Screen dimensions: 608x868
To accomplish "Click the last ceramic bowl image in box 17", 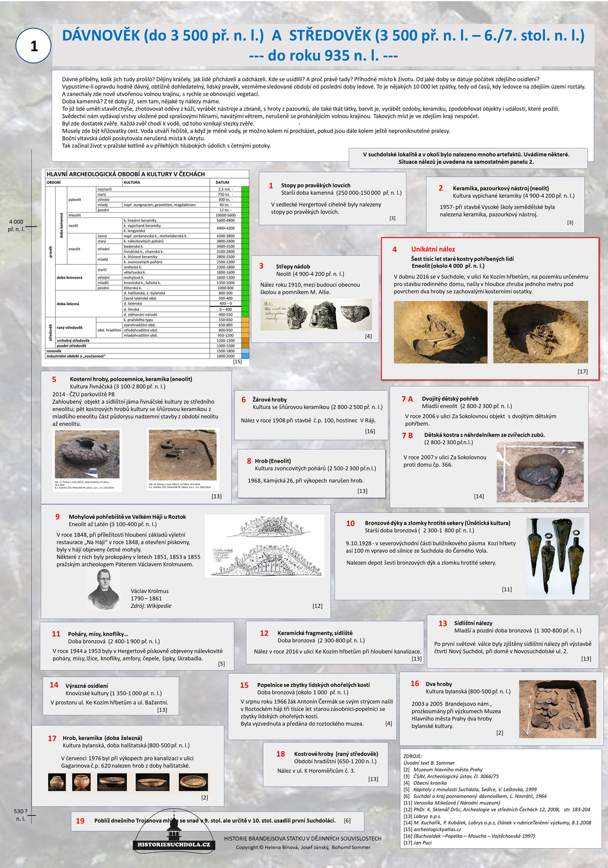I will pyautogui.click(x=193, y=783).
